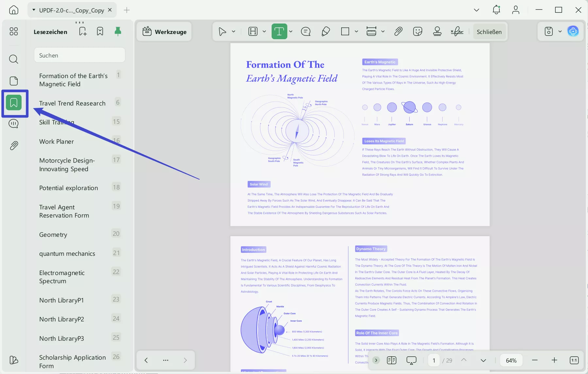
Task: Select the pencil drawing tool
Action: pos(326,32)
